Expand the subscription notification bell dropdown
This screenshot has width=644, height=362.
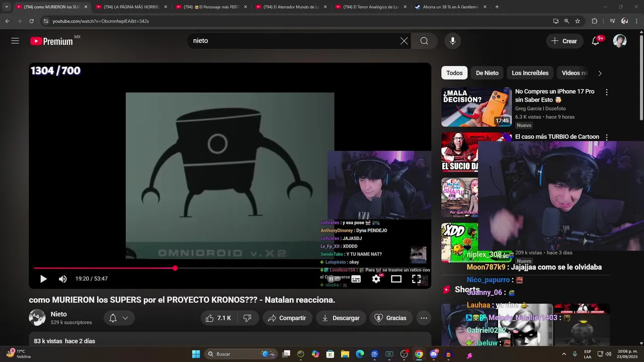[x=119, y=318]
